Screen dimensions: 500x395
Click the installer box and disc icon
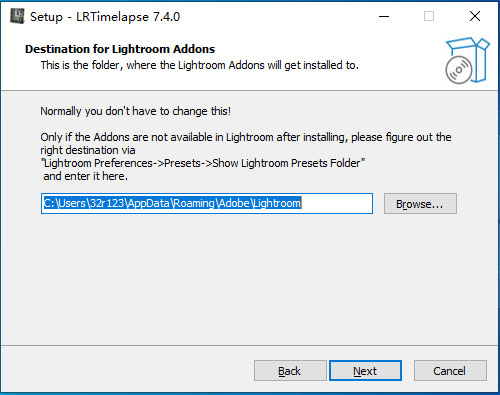point(467,61)
